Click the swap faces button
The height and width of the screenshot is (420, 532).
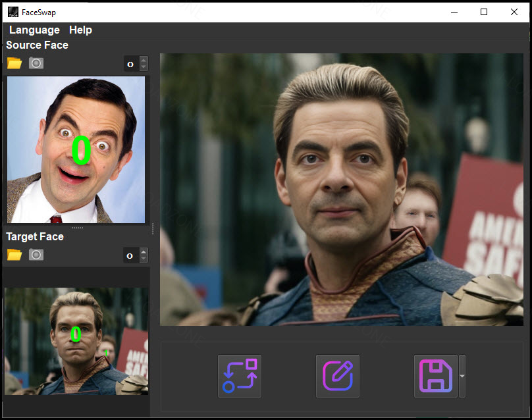pos(240,376)
